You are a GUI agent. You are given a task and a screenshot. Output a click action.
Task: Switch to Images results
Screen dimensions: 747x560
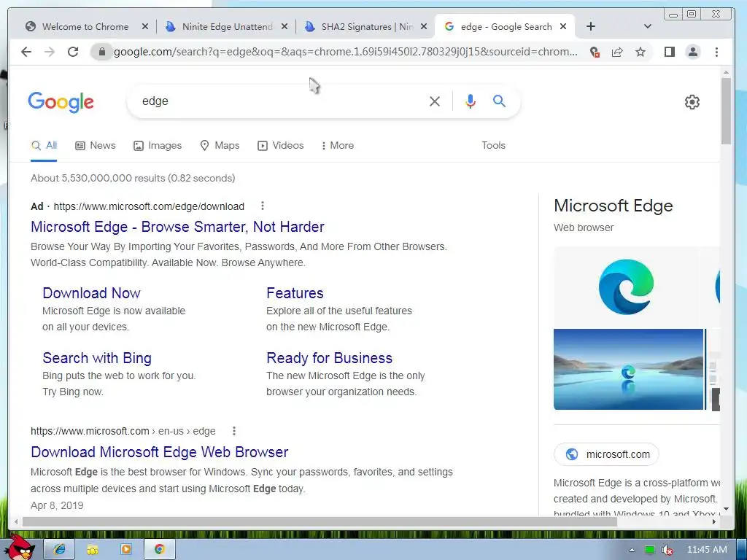click(x=158, y=146)
